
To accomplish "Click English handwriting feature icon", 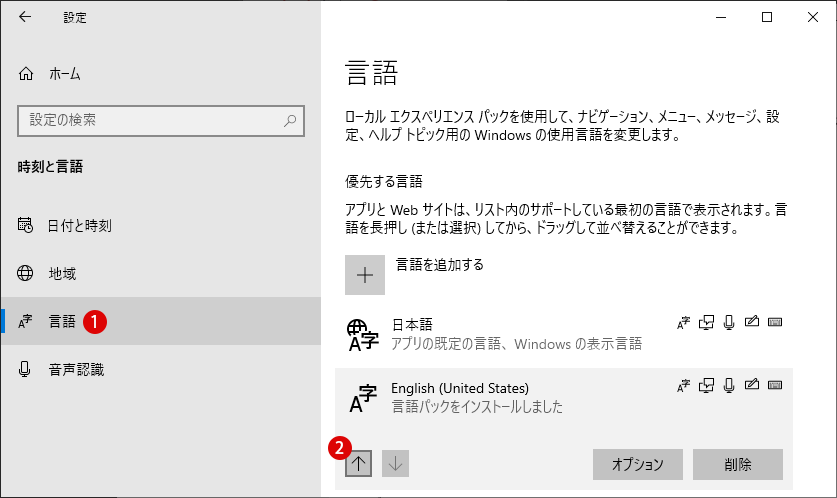I will click(x=752, y=385).
